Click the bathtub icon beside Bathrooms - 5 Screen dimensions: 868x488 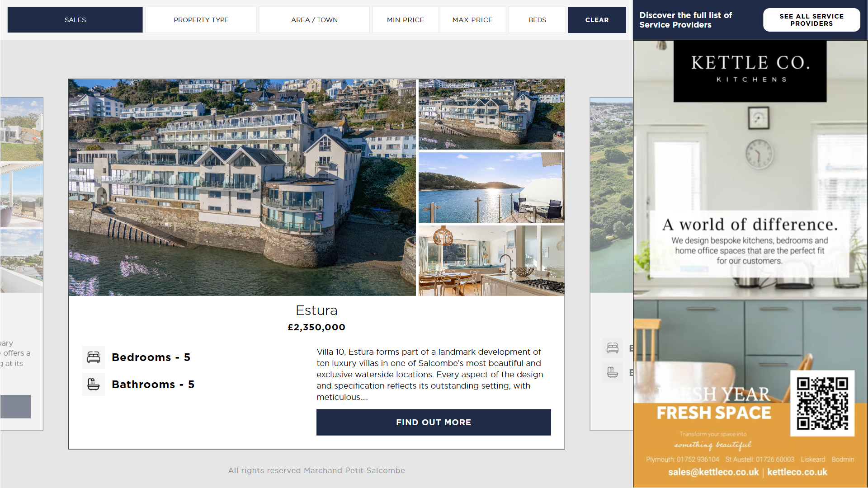pyautogui.click(x=94, y=385)
